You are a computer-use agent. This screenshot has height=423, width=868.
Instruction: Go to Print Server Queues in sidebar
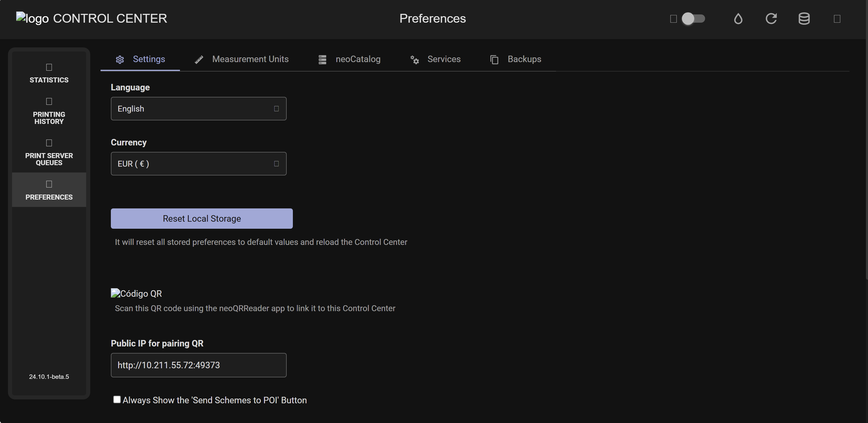coord(49,153)
